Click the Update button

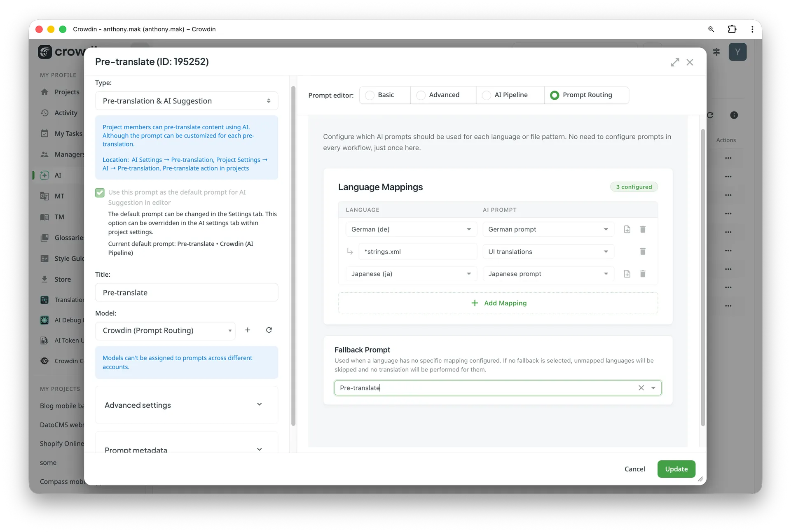676,469
